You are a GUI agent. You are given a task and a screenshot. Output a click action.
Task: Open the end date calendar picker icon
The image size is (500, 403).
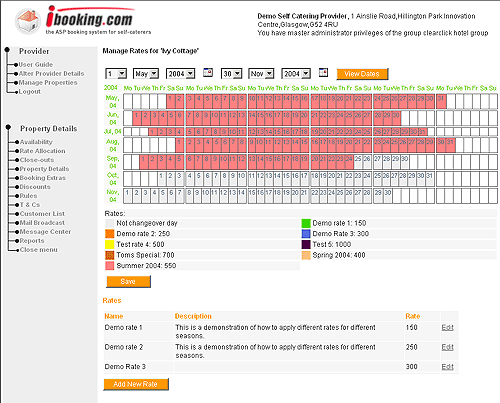click(323, 72)
